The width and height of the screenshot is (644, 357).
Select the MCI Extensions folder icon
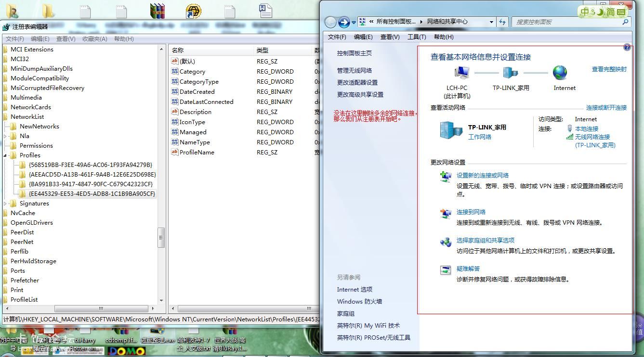[x=5, y=50]
